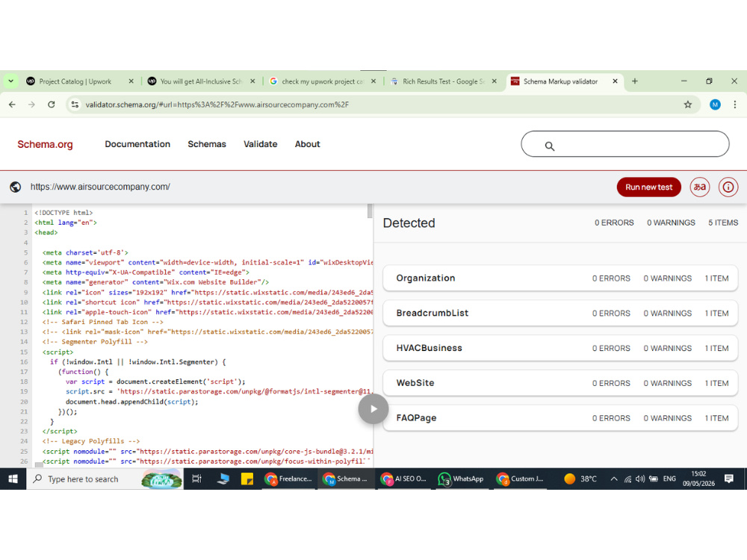This screenshot has height=560, width=747.
Task: Go forward in browser history
Action: coord(31,105)
